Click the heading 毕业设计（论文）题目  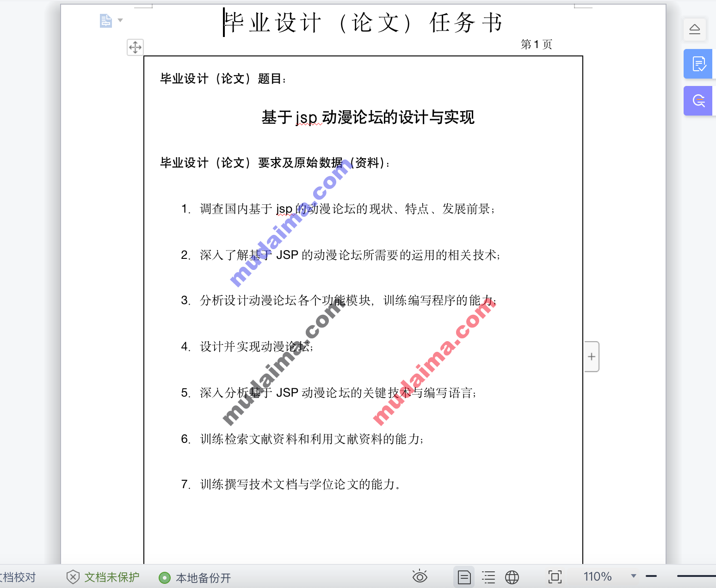pyautogui.click(x=223, y=79)
